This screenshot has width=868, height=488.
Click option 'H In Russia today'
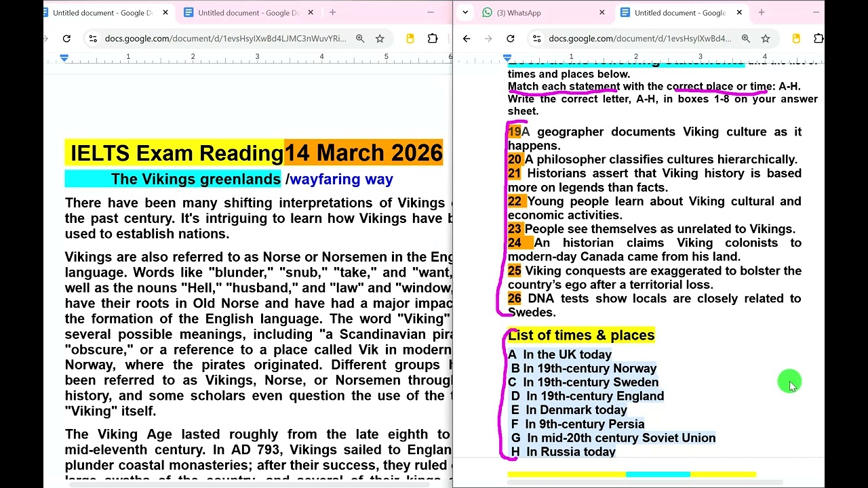pos(564,452)
